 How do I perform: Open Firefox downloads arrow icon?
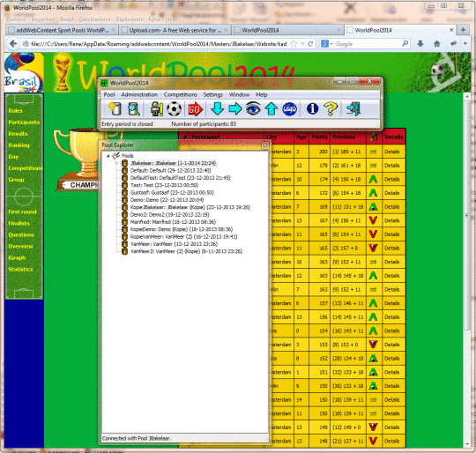(420, 44)
